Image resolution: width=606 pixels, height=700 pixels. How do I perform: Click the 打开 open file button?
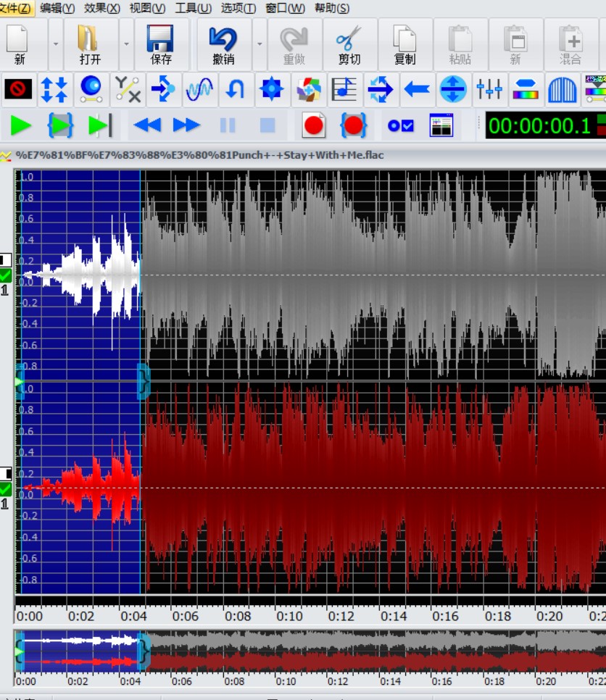tap(90, 45)
